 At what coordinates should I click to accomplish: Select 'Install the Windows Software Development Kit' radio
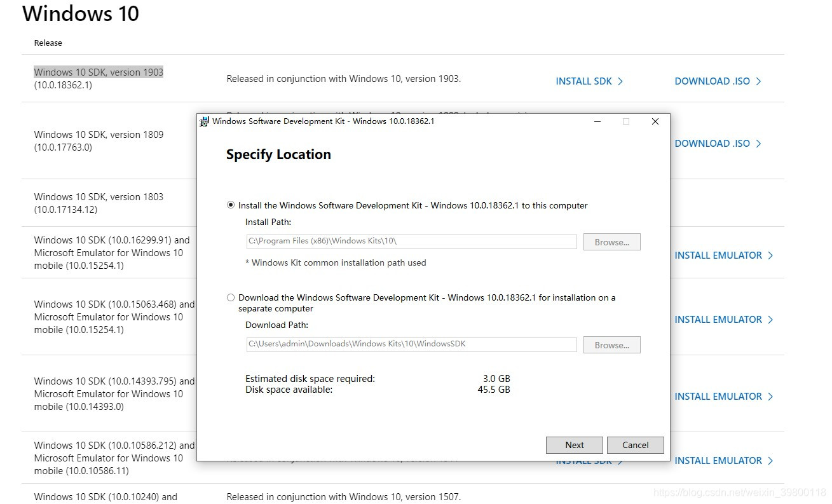coord(231,205)
